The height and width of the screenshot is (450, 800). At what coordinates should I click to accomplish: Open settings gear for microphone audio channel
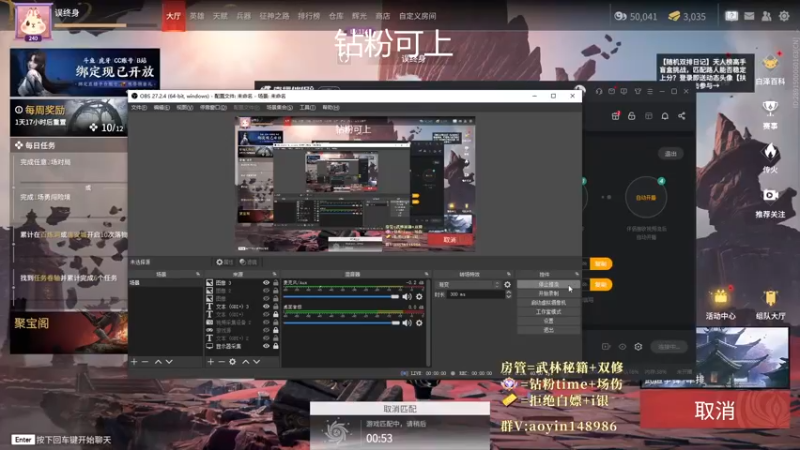(x=419, y=296)
